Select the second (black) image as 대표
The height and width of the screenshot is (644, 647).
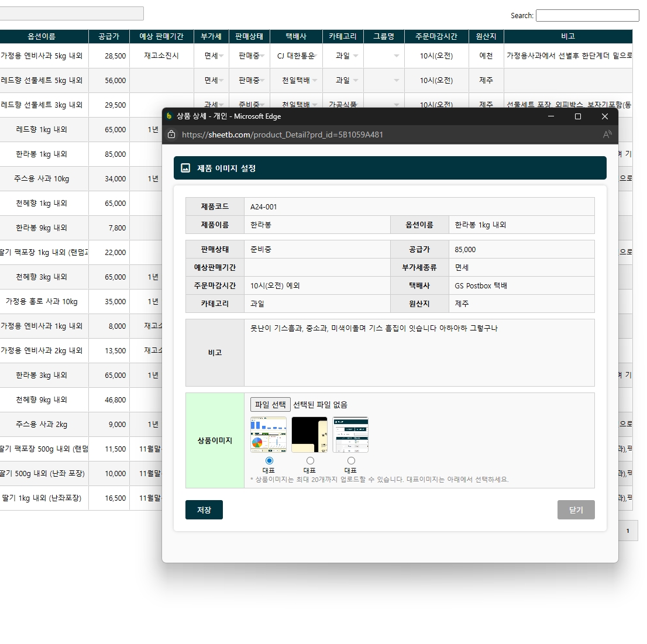[x=310, y=460]
